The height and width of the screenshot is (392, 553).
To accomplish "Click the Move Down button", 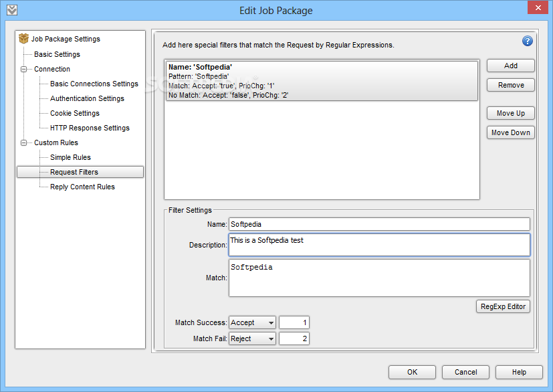I will (x=511, y=132).
